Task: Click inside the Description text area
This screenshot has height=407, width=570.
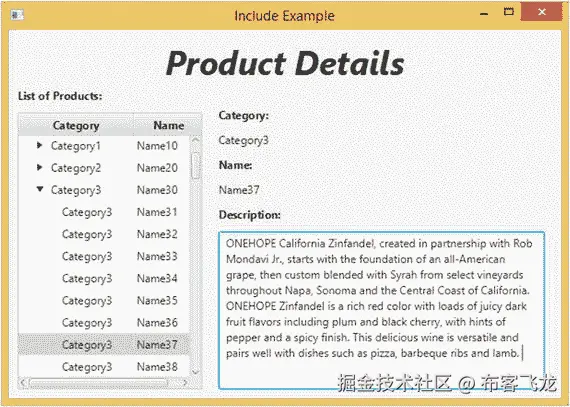Action: click(381, 310)
